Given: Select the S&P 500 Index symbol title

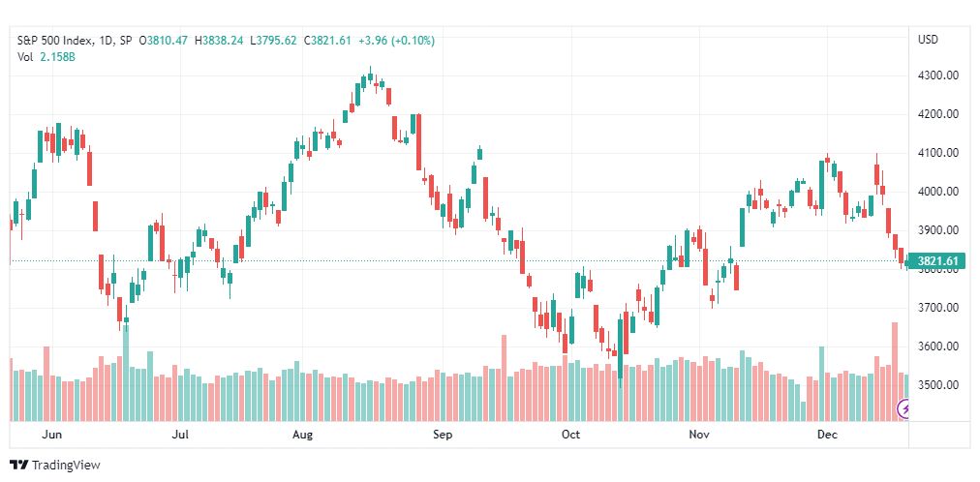Looking at the screenshot, I should click(55, 41).
